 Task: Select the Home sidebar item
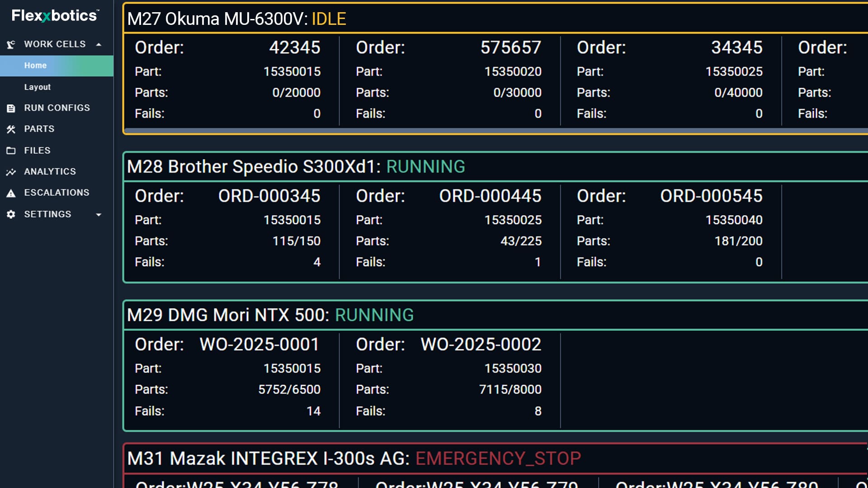coord(57,66)
